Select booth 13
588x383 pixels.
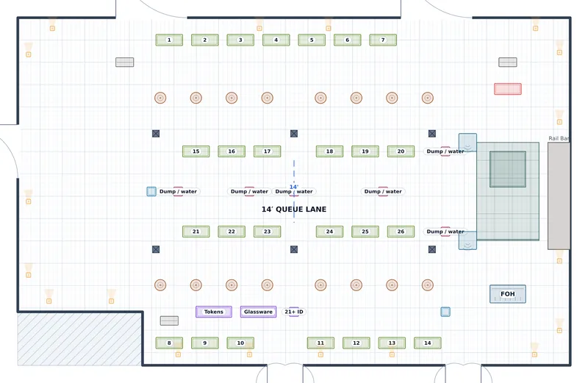coord(392,343)
